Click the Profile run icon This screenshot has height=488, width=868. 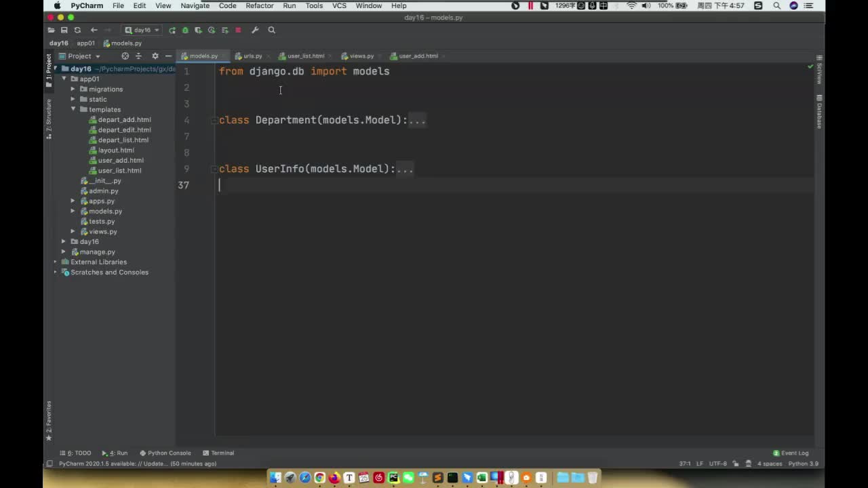tap(212, 30)
